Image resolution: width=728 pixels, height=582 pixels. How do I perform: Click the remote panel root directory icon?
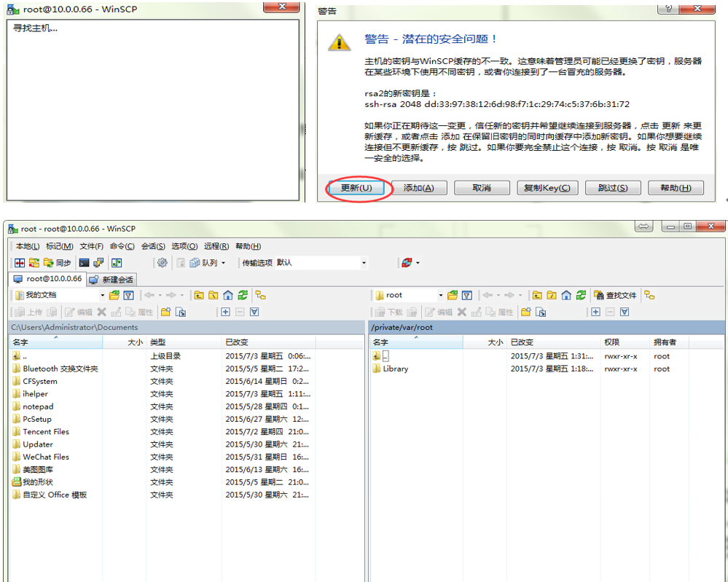pyautogui.click(x=551, y=295)
